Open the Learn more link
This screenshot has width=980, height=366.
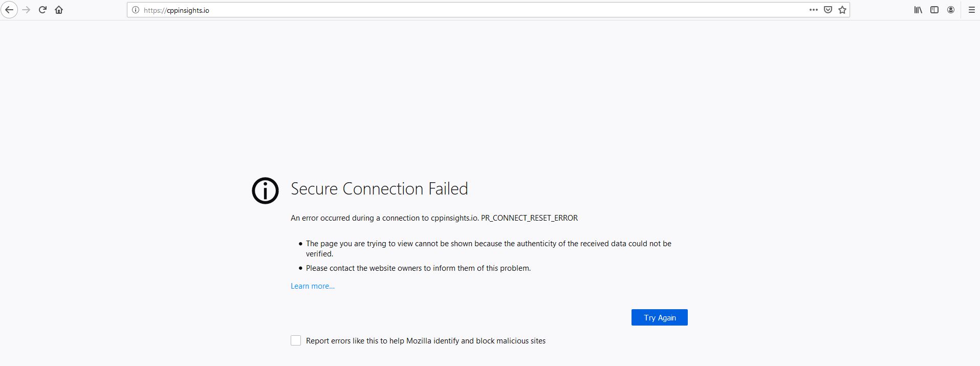coord(312,286)
